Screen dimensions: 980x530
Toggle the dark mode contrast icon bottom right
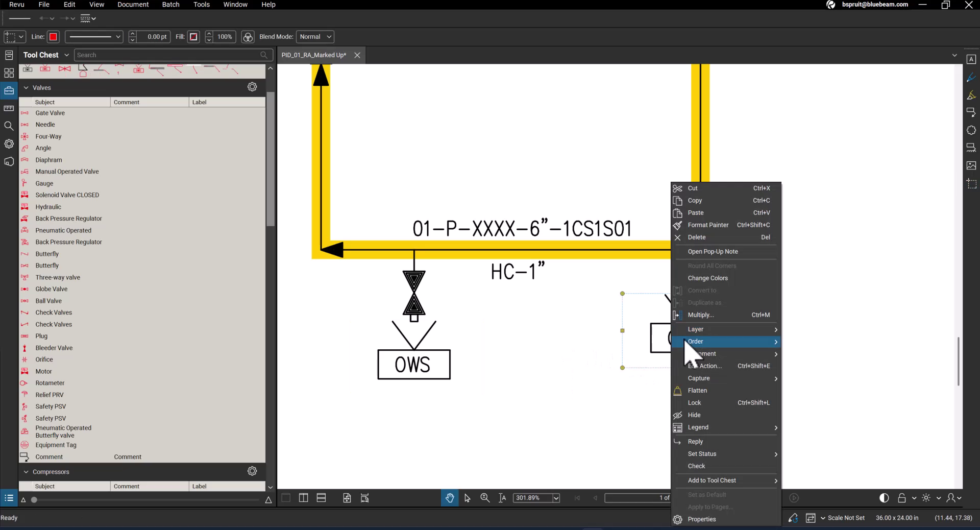coord(884,498)
